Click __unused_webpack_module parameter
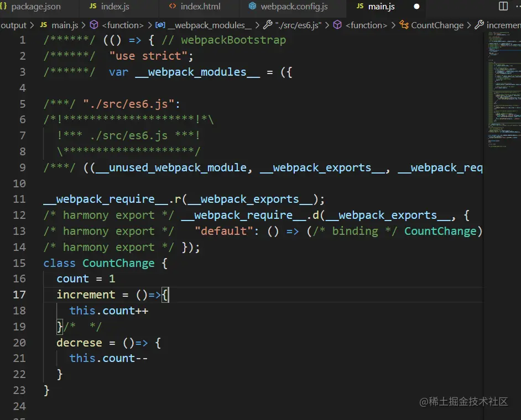This screenshot has width=521, height=420. (171, 167)
